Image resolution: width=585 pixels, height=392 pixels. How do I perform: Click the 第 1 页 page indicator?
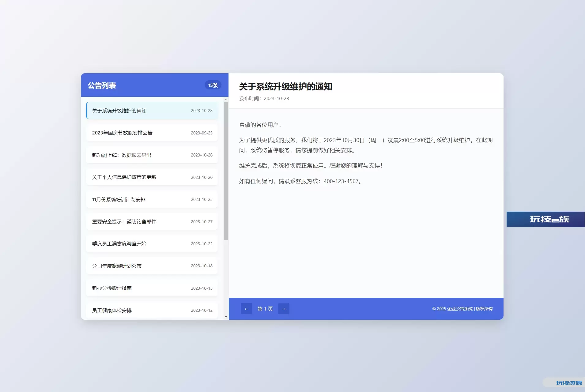click(265, 309)
